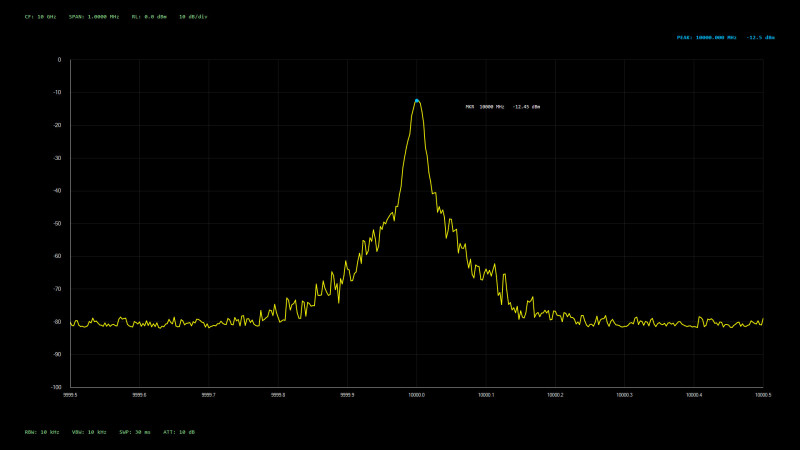This screenshot has width=800, height=450.
Task: Click the RL: 0.0 dBm reference level
Action: pos(146,17)
